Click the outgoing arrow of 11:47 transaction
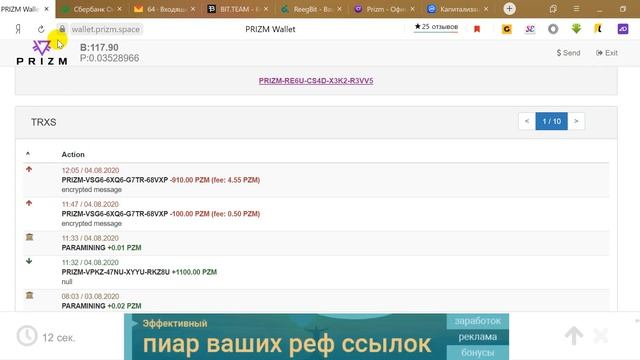The image size is (640, 360). 29,203
